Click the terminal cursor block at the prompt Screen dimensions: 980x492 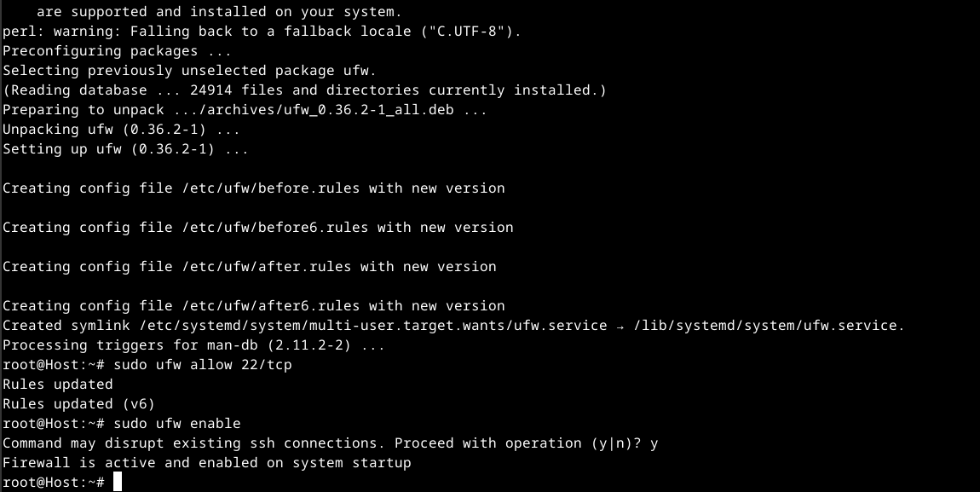[x=118, y=483]
